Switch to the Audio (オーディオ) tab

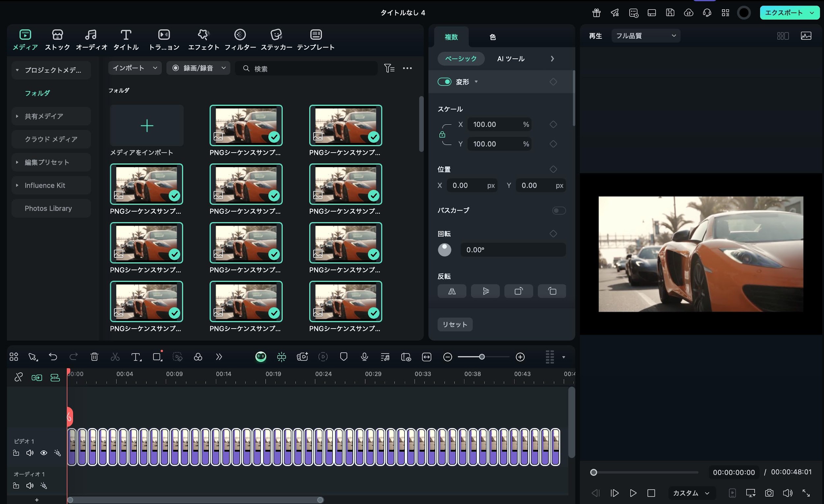(x=91, y=40)
